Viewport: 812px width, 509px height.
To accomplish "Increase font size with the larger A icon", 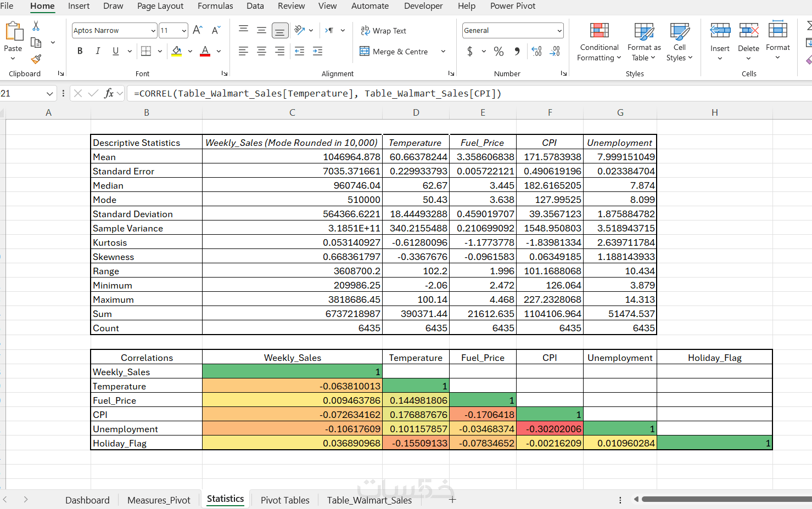I will click(198, 30).
